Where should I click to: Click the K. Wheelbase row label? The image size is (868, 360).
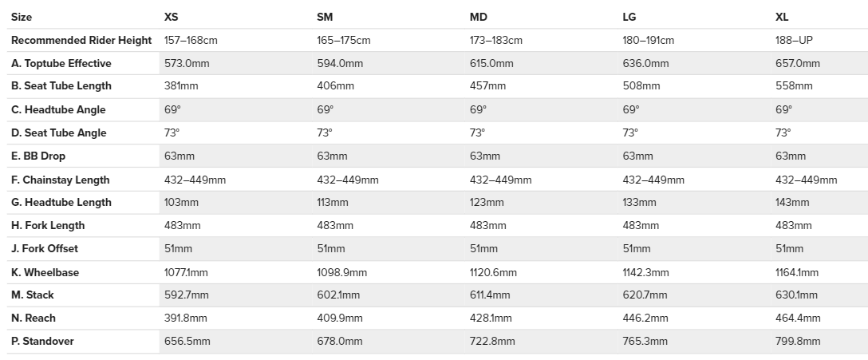tap(45, 272)
